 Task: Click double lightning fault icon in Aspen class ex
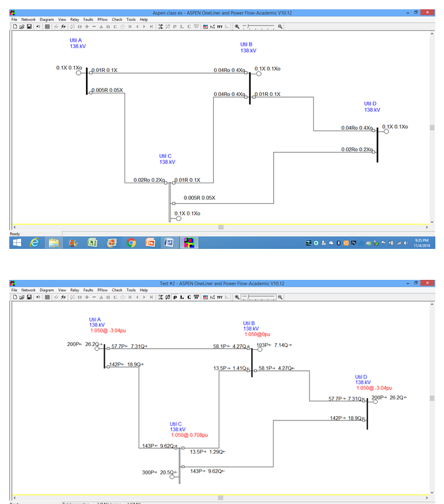click(63, 27)
